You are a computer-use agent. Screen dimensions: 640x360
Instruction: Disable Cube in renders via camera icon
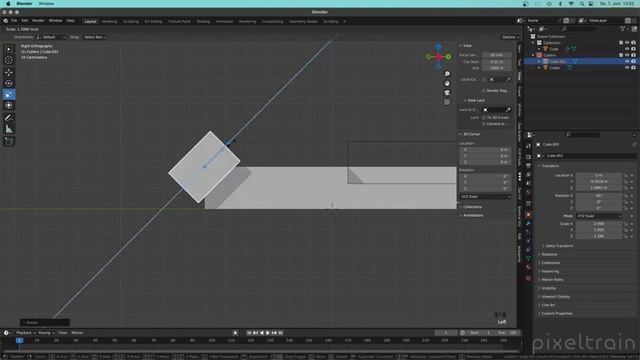pyautogui.click(x=633, y=49)
